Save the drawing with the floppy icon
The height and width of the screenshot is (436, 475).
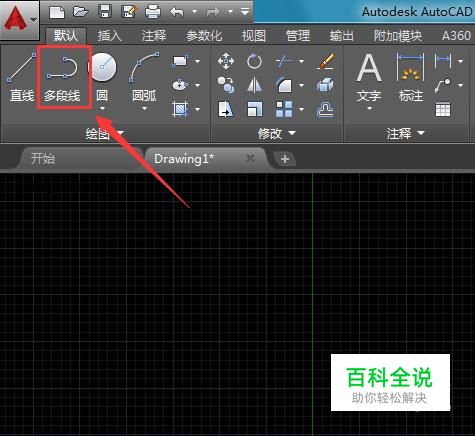pos(105,12)
